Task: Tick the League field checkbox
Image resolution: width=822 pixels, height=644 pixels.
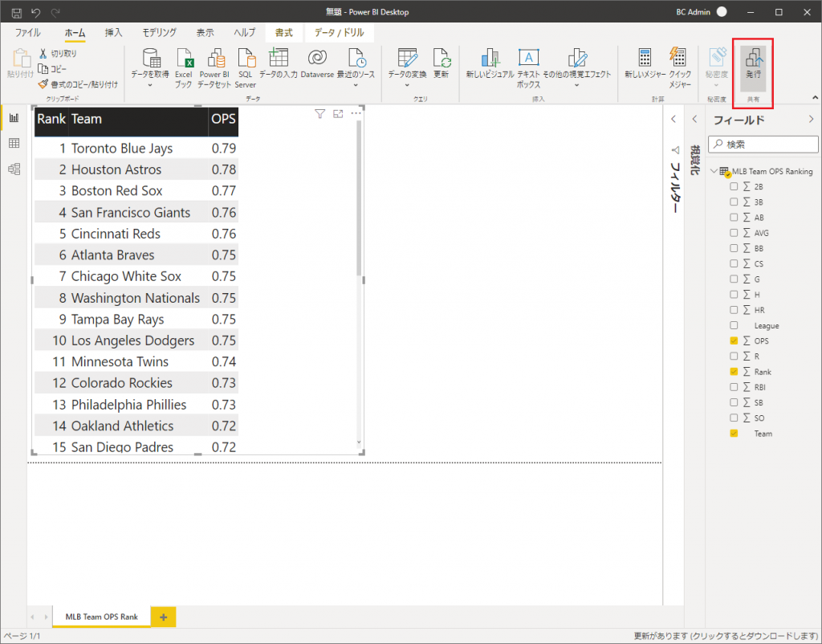Action: tap(734, 326)
